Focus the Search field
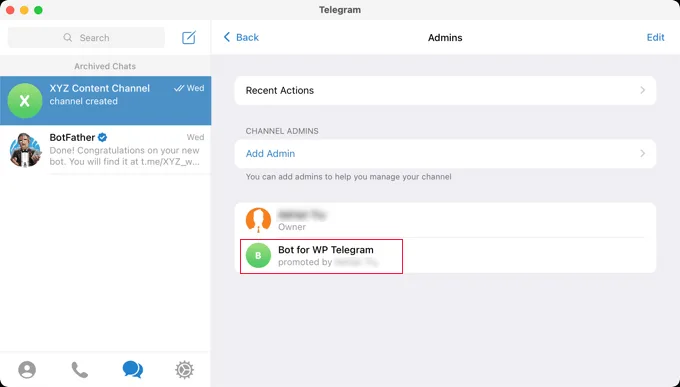680x387 pixels. [86, 38]
